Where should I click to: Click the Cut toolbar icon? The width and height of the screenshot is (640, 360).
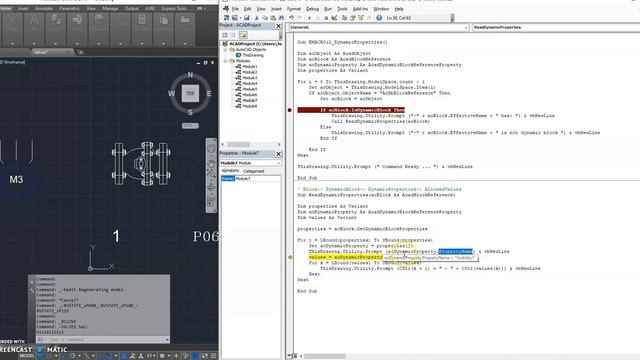coord(257,18)
